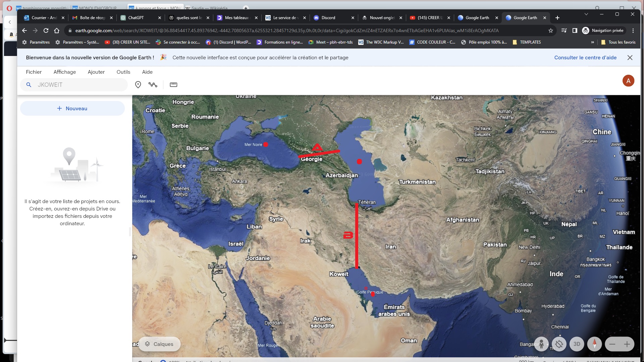The image size is (644, 362).
Task: Click the search magnifier icon
Action: [x=29, y=85]
